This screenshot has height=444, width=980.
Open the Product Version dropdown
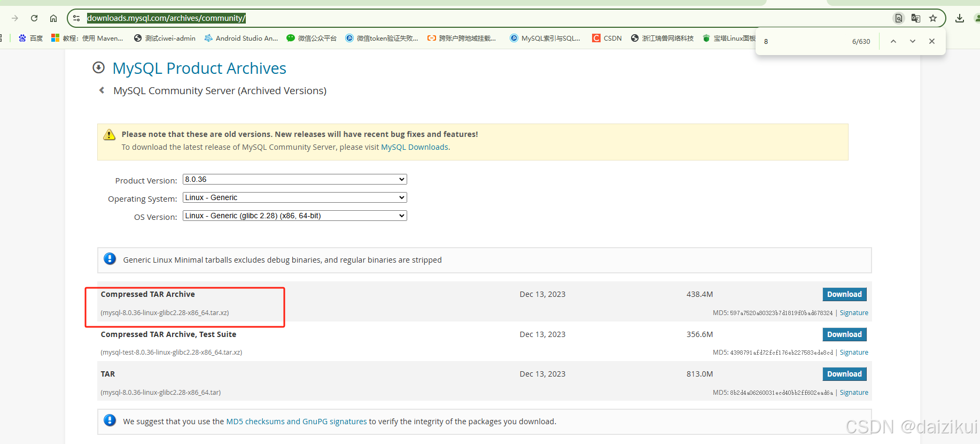point(294,179)
